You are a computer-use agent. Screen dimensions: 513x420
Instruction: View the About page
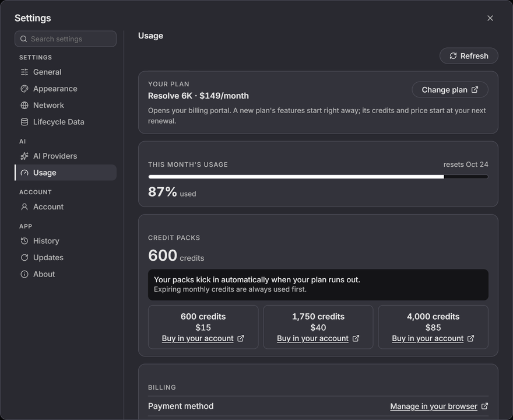click(x=65, y=274)
